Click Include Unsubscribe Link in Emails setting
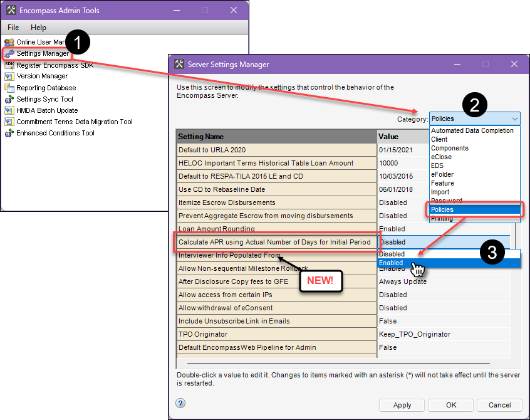 pyautogui.click(x=277, y=321)
